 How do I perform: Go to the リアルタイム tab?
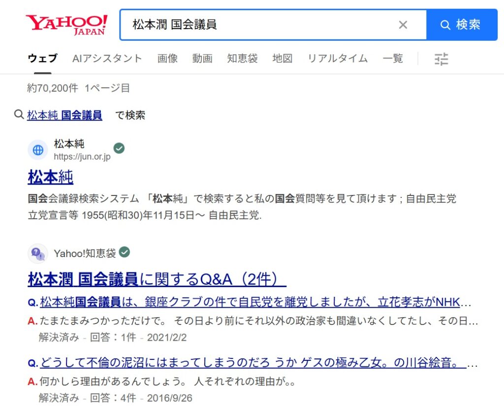(337, 59)
